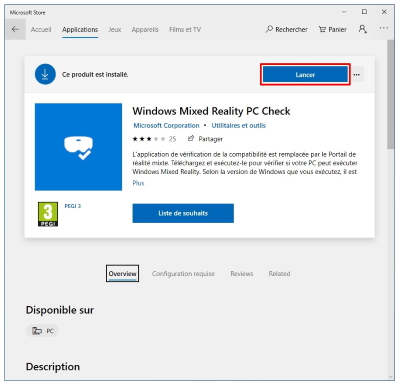Switch to Configuration requise tab
Image resolution: width=400 pixels, height=386 pixels.
coord(183,274)
